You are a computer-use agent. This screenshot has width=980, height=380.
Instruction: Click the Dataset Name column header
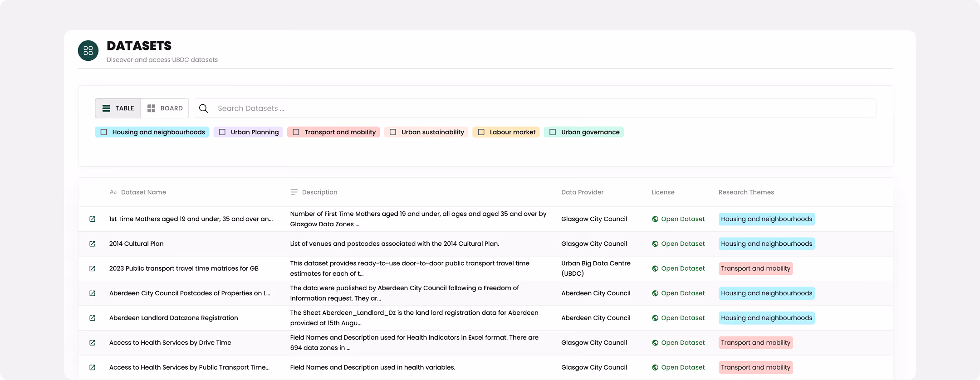tap(143, 192)
